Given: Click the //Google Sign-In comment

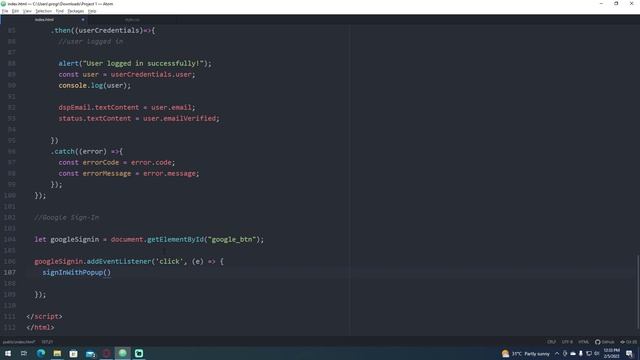Looking at the screenshot, I should pos(67,218).
